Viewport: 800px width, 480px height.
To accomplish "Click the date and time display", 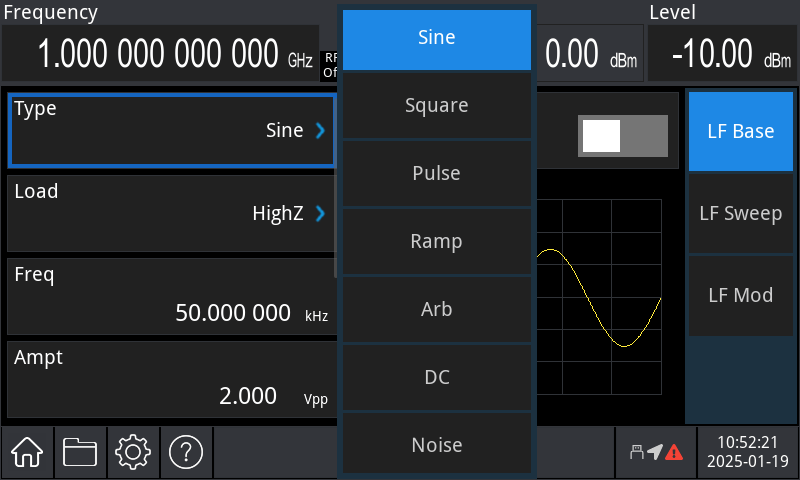I will point(747,452).
